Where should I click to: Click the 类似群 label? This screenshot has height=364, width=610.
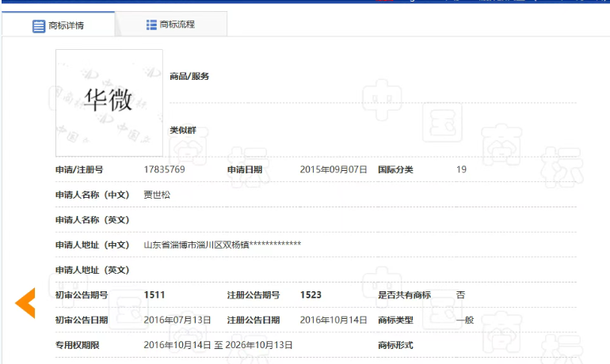click(x=182, y=130)
